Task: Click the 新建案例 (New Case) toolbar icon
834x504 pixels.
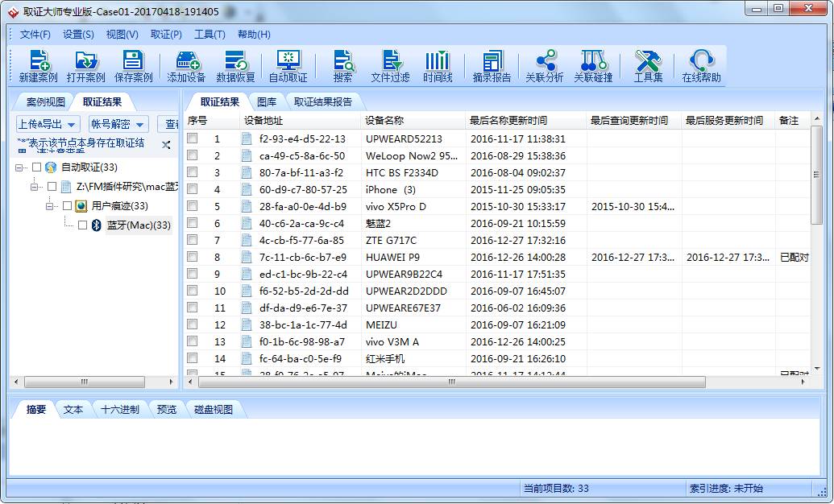Action: pos(38,66)
